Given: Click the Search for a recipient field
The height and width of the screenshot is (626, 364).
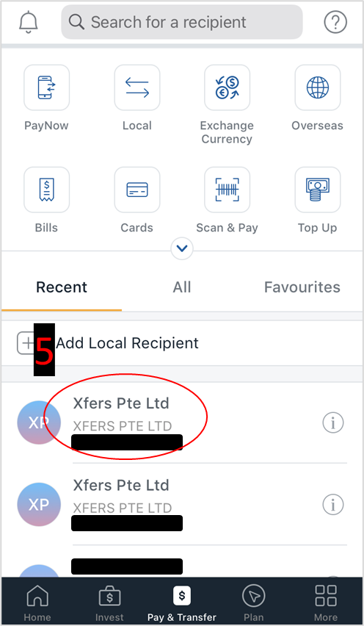Looking at the screenshot, I should coord(182,22).
